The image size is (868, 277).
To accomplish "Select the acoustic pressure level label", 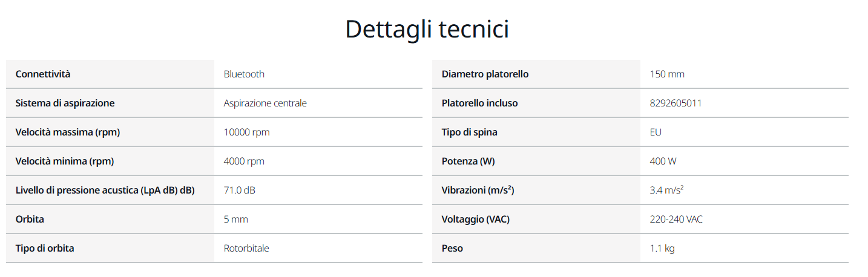I will tap(105, 191).
